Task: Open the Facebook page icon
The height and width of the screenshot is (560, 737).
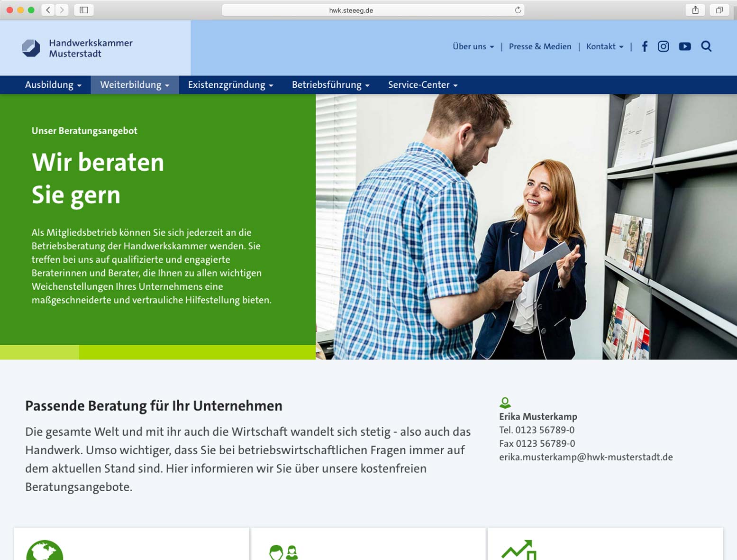Action: tap(645, 46)
